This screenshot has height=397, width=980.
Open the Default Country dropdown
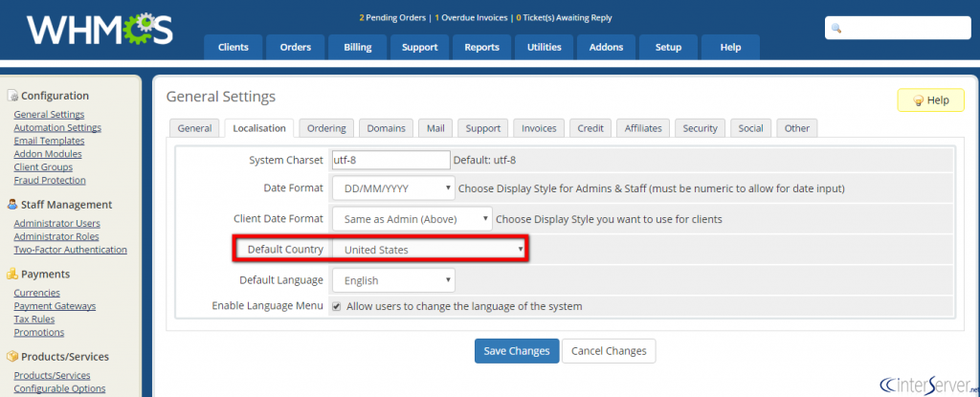pyautogui.click(x=429, y=250)
